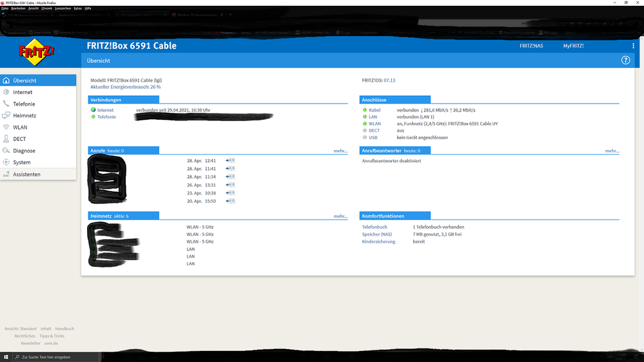Click mehr... link in Anrufbeantworter section
This screenshot has height=362, width=644.
pos(612,151)
